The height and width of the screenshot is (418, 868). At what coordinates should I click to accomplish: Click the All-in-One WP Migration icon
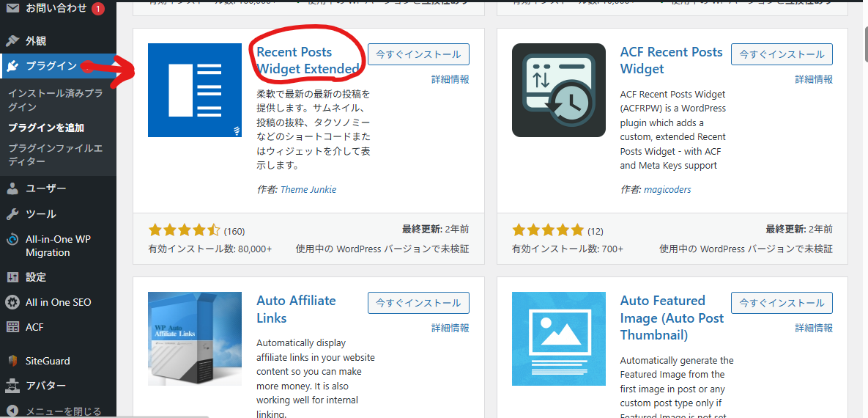[12, 240]
